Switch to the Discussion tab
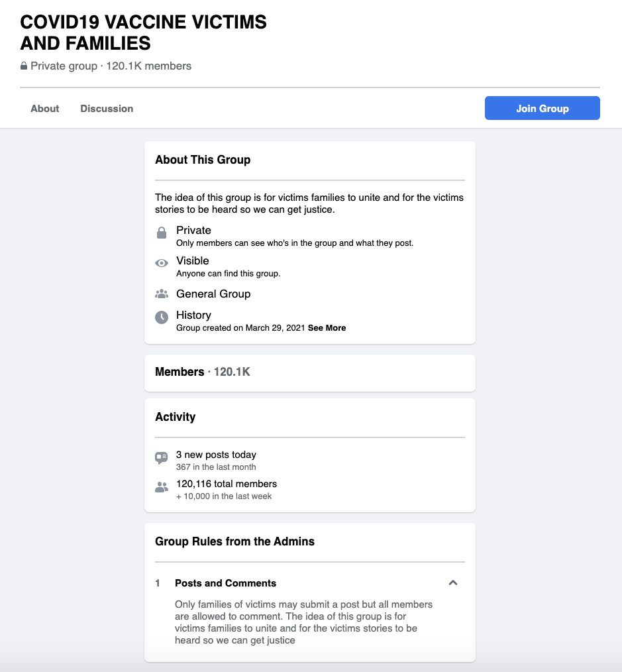 point(107,109)
